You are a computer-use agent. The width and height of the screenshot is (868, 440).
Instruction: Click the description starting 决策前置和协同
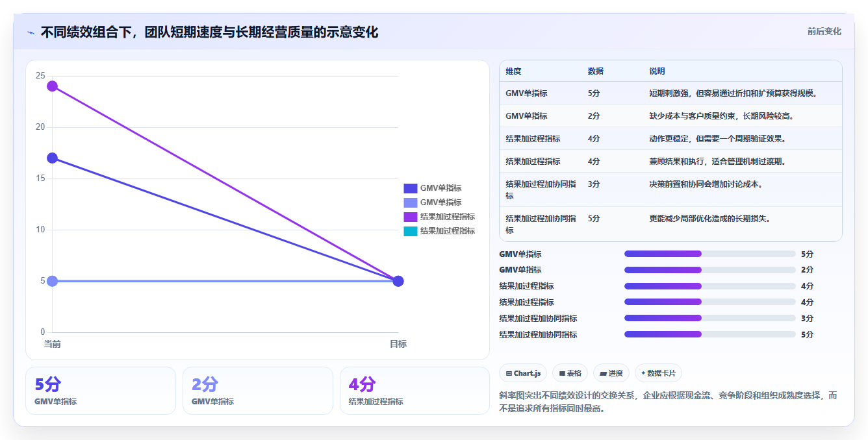[706, 184]
